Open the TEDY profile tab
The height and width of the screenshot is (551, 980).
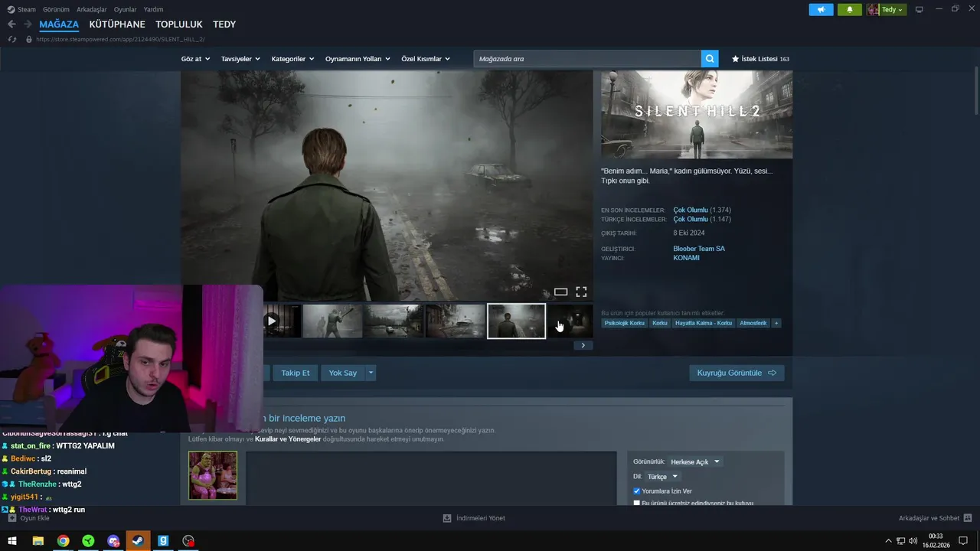pos(224,24)
